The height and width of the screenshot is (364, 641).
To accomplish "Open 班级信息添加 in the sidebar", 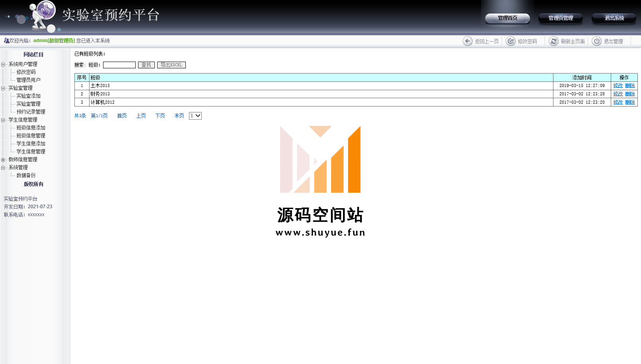I will pyautogui.click(x=31, y=128).
